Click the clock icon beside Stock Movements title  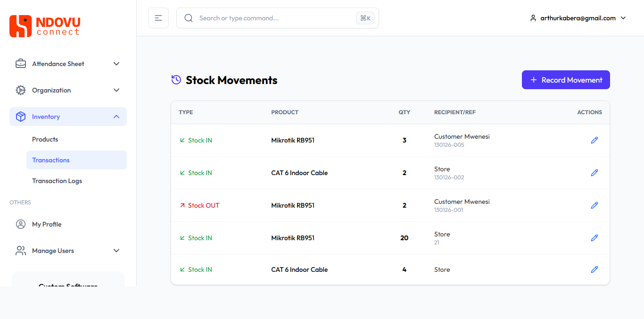176,80
